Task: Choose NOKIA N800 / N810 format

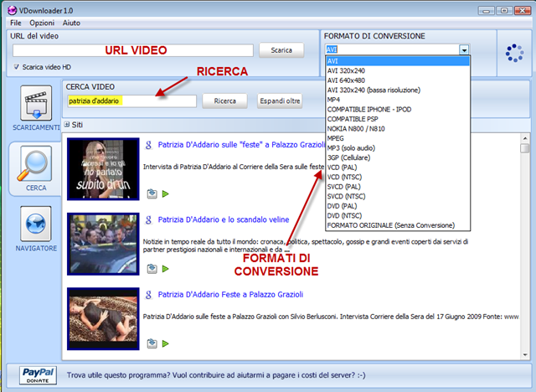Action: point(398,128)
